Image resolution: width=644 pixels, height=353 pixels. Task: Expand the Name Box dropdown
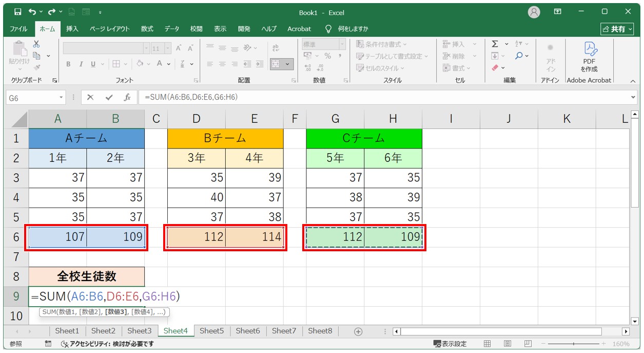pyautogui.click(x=62, y=98)
